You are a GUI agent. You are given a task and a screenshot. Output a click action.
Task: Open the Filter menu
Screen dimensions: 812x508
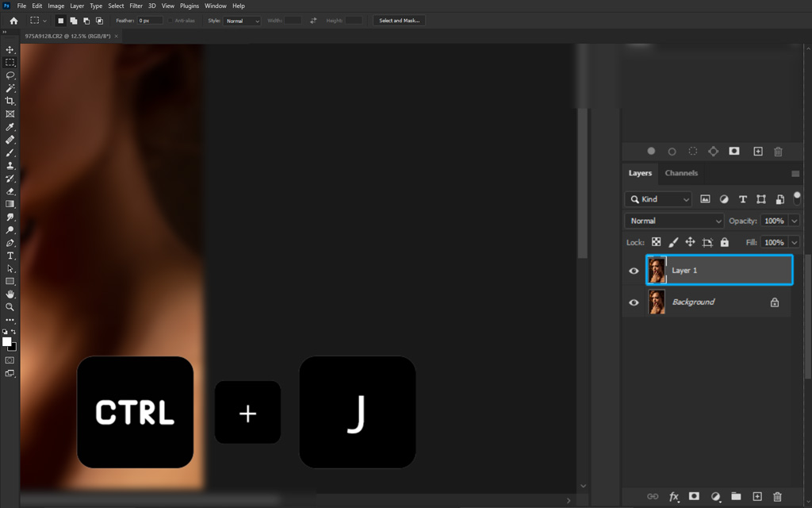click(x=136, y=6)
